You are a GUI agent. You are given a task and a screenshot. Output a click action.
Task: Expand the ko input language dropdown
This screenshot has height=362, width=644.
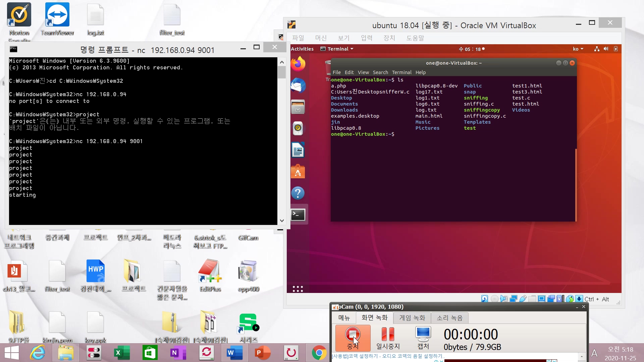pos(578,49)
